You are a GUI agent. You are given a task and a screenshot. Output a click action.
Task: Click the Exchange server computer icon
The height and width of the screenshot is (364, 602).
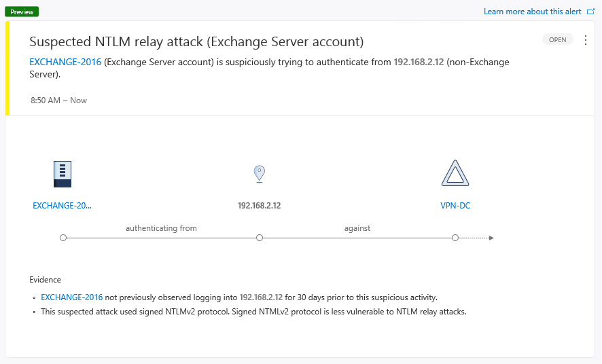click(63, 174)
